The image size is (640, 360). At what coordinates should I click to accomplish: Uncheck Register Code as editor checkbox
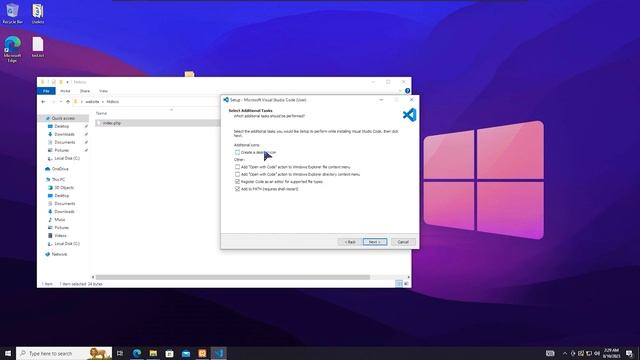click(237, 182)
